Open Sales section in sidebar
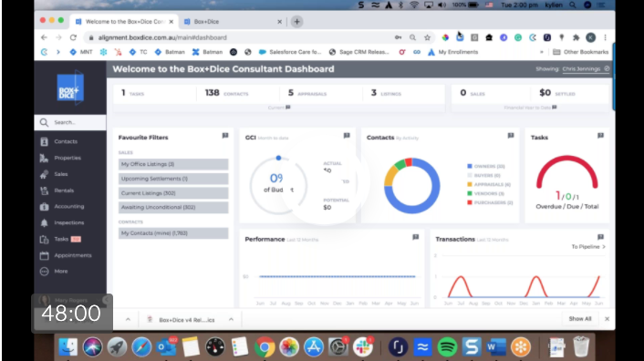This screenshot has height=361, width=644. [x=60, y=174]
